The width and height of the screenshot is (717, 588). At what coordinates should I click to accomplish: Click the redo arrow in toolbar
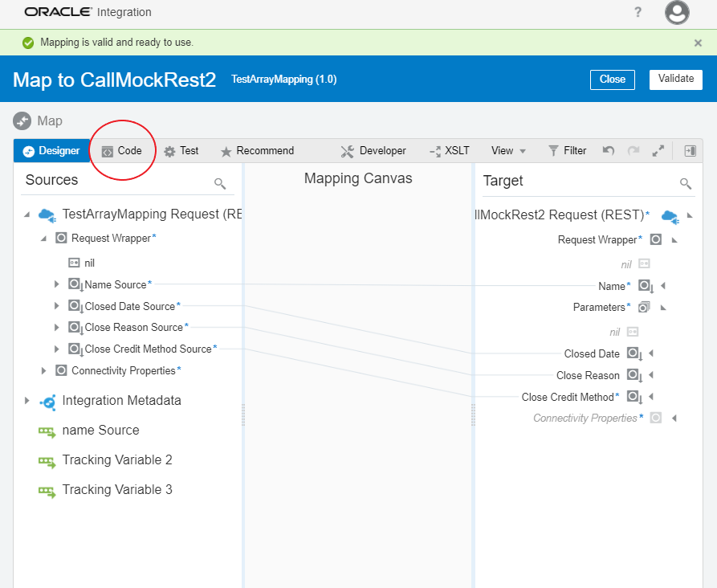coord(633,151)
